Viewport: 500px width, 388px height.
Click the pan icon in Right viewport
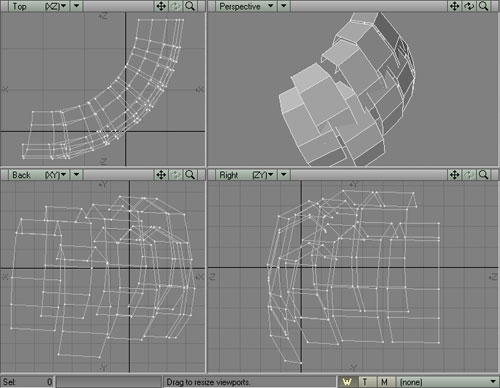click(455, 175)
